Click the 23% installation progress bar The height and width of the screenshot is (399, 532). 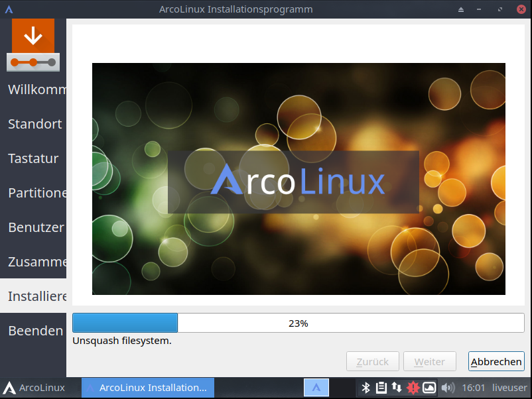click(x=299, y=323)
